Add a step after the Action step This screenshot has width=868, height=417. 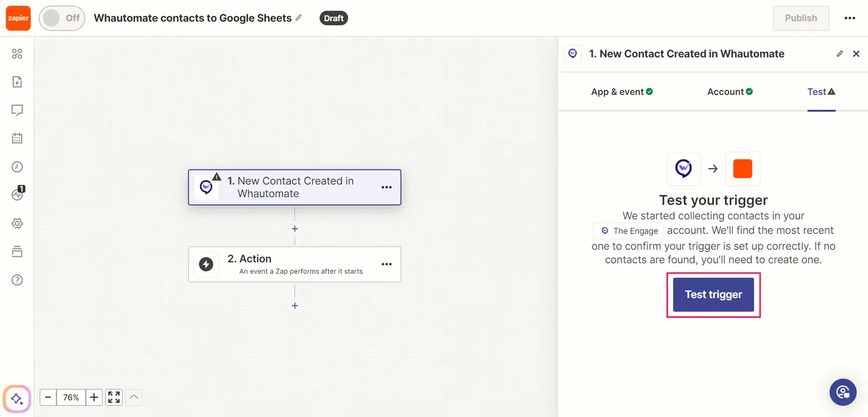pyautogui.click(x=295, y=306)
